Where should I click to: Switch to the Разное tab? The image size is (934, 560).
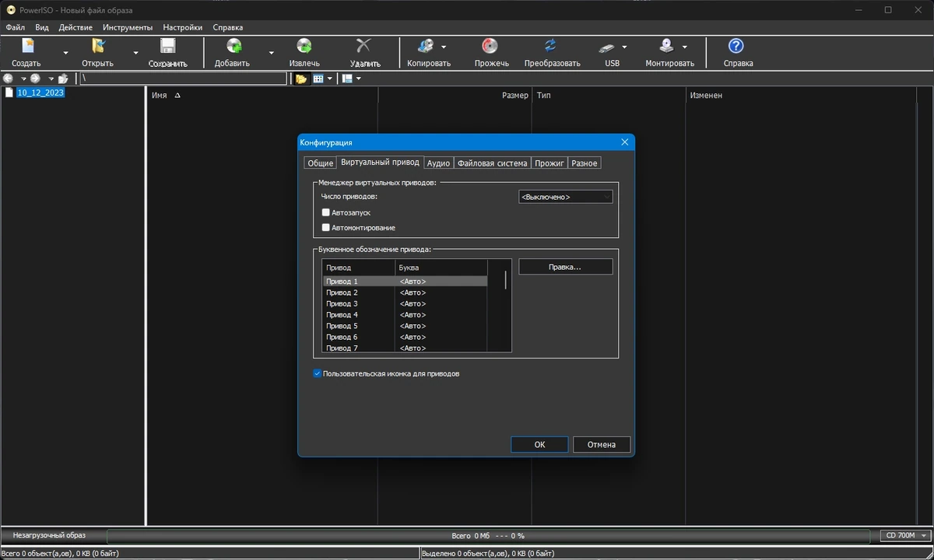pyautogui.click(x=585, y=163)
